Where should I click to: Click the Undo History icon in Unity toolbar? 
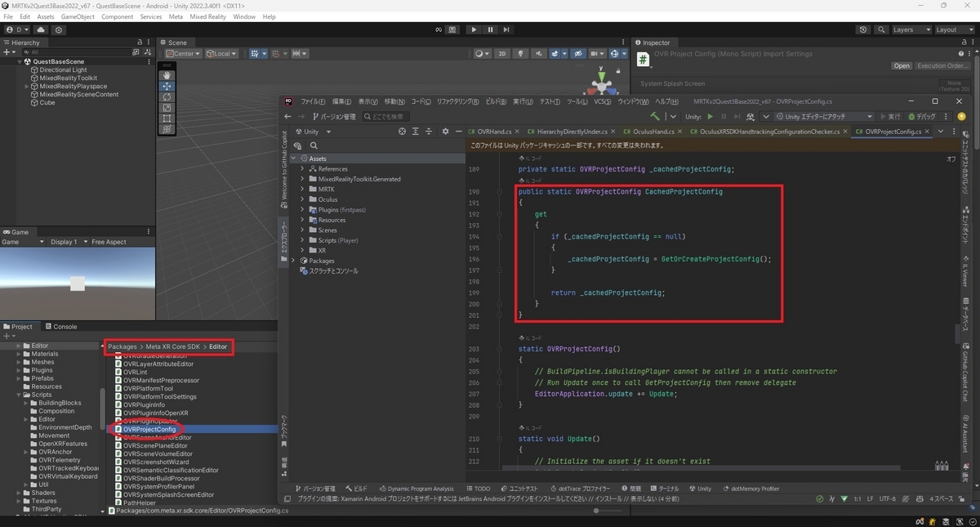(863, 29)
